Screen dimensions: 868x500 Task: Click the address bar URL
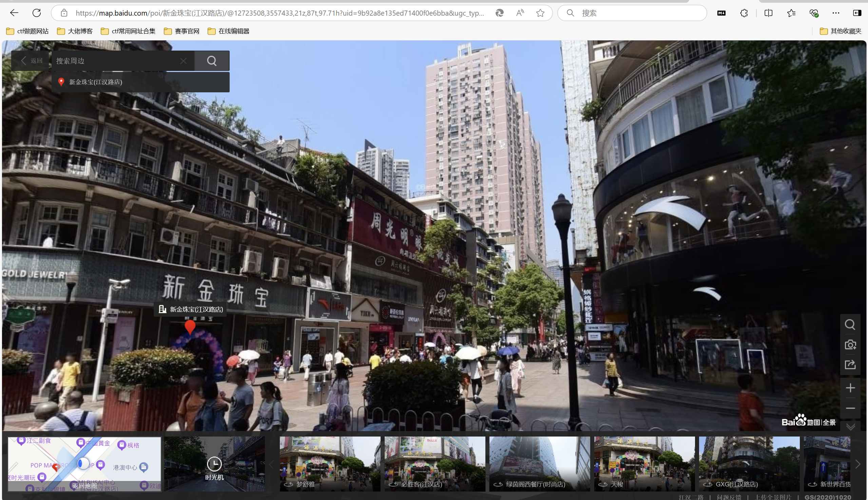click(x=279, y=13)
